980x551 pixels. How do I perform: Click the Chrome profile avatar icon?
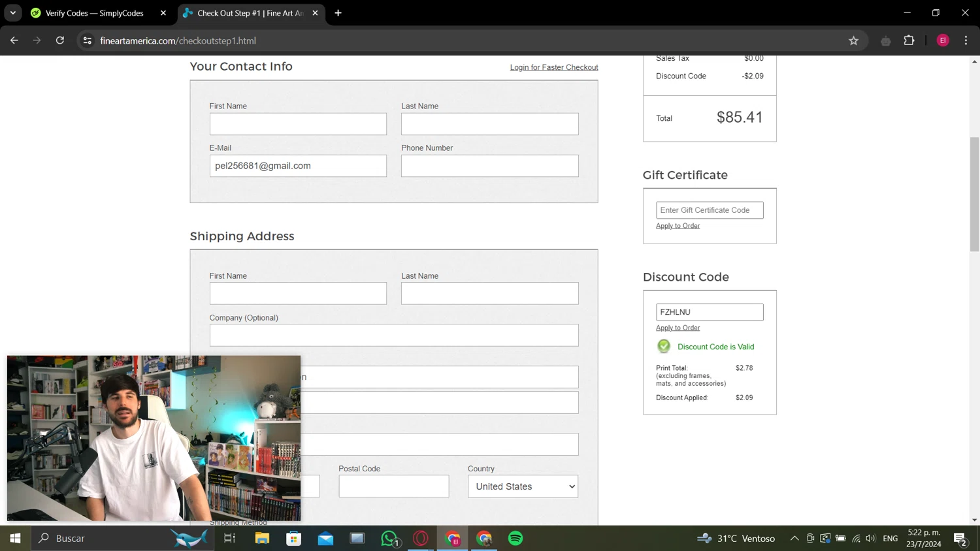pos(943,40)
